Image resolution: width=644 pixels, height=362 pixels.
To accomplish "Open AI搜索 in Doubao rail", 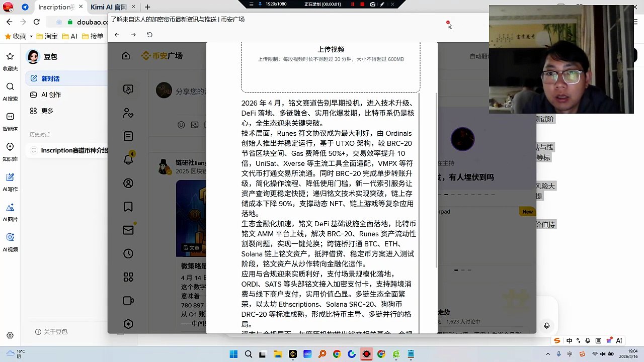I will (10, 92).
